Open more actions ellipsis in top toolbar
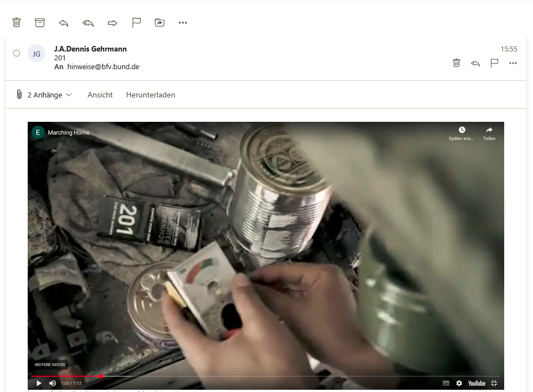Screen dimensions: 533x392 (x=183, y=23)
